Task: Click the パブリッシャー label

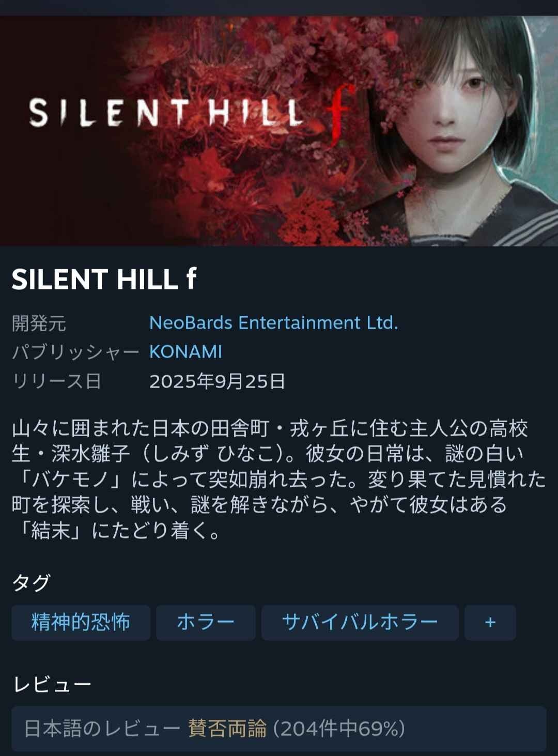Action: tap(75, 352)
